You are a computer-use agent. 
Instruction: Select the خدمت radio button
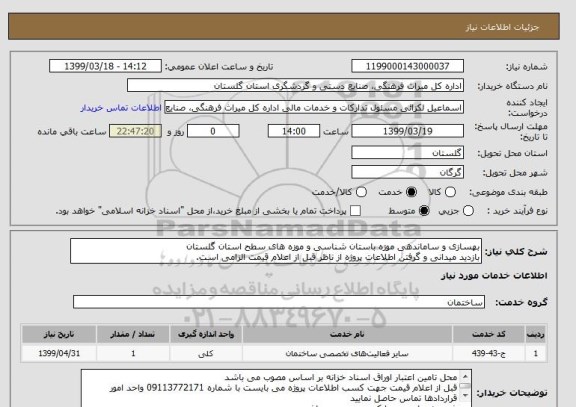point(411,192)
